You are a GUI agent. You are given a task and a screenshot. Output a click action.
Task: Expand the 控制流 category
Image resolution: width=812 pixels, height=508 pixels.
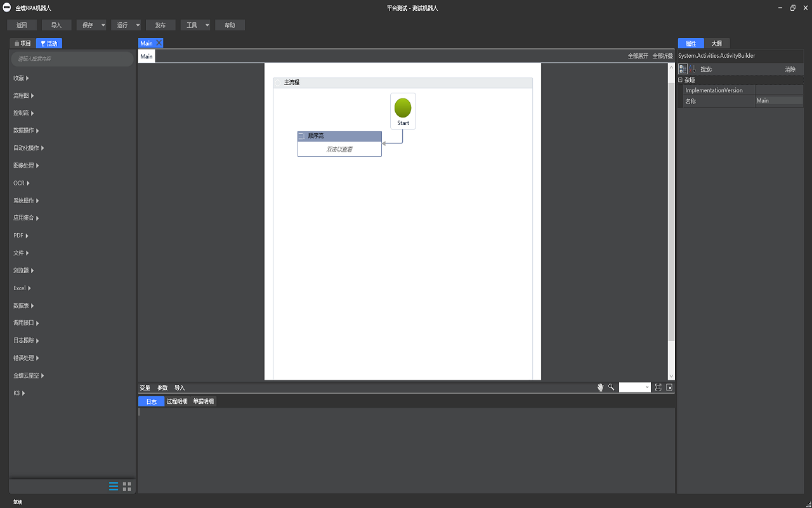tap(23, 113)
